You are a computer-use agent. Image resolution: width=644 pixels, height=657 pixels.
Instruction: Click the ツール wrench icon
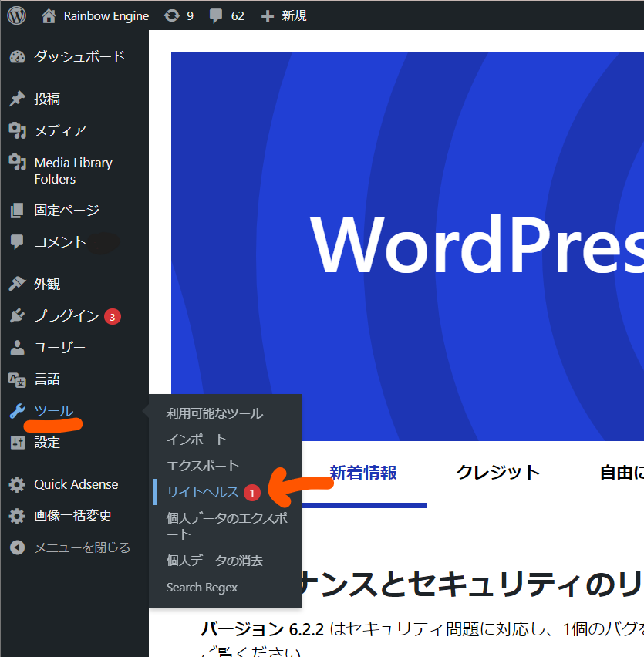pos(17,411)
